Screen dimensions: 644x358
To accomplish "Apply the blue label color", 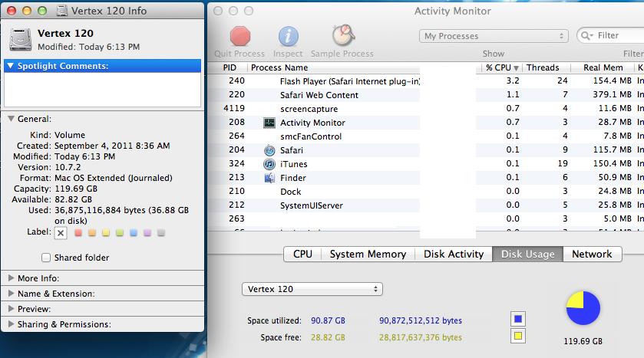I will pos(134,232).
